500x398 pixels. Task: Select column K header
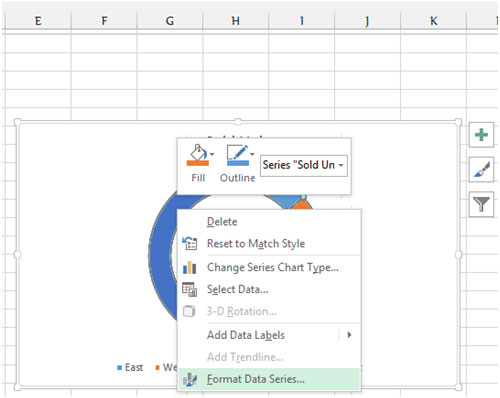click(433, 21)
